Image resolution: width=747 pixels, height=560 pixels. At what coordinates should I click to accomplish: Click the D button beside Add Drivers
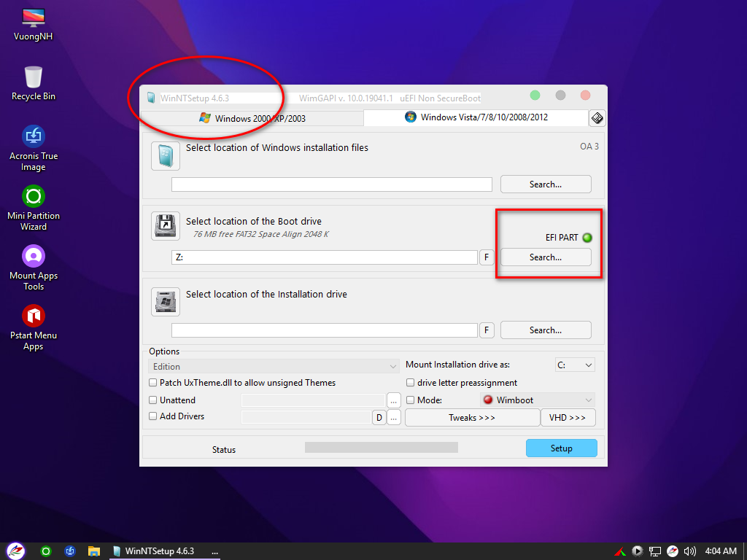point(379,418)
